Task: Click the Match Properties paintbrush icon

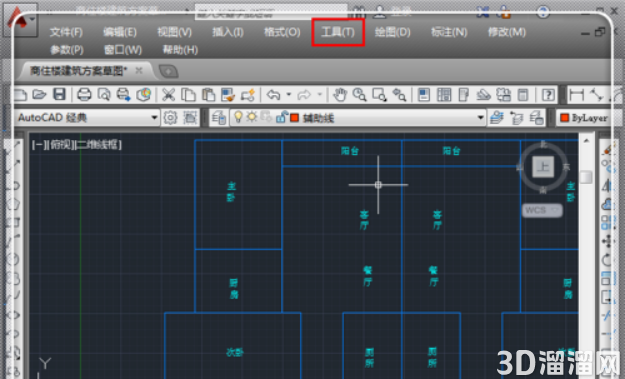Action: (227, 95)
